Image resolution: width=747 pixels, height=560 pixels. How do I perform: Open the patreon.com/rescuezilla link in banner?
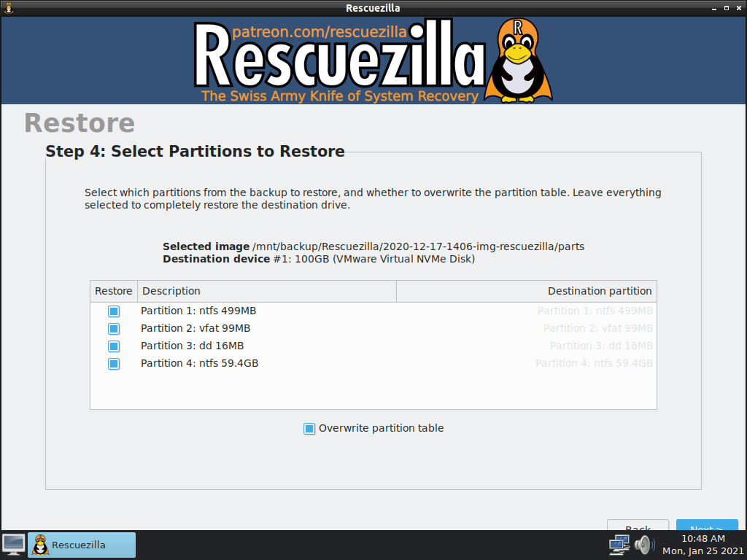pyautogui.click(x=320, y=32)
